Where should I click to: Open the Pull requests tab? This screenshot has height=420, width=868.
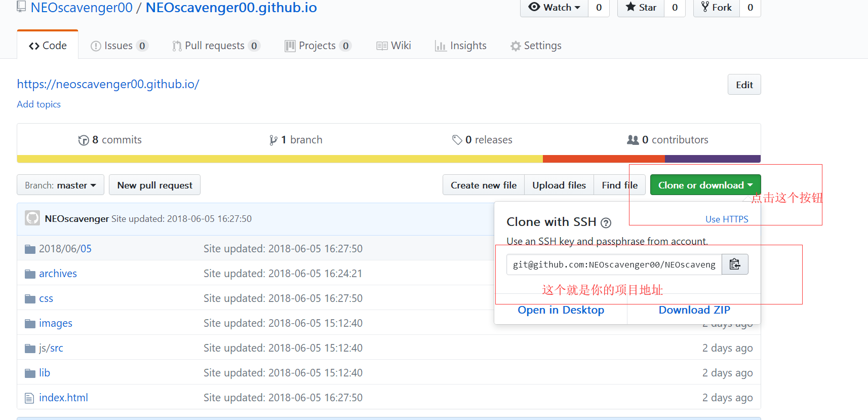(216, 46)
